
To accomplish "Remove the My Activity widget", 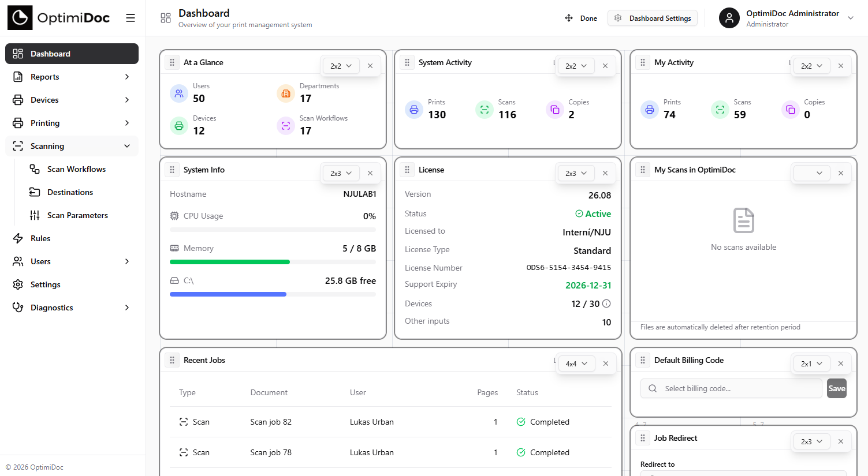I will [841, 66].
